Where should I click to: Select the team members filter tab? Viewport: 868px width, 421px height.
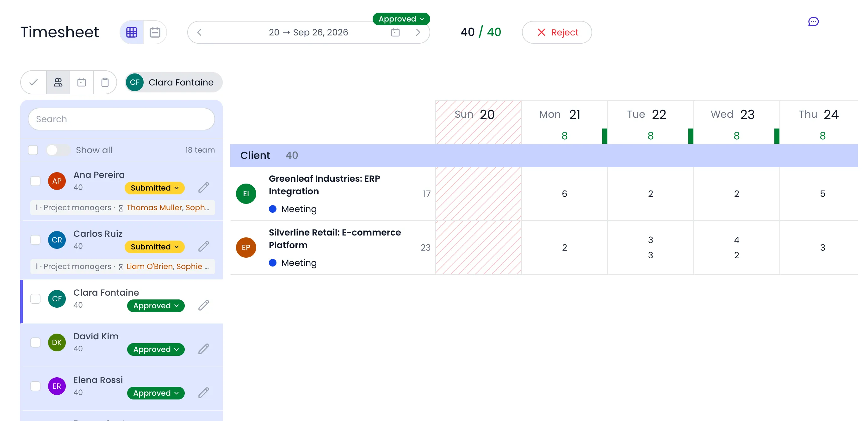[x=58, y=82]
